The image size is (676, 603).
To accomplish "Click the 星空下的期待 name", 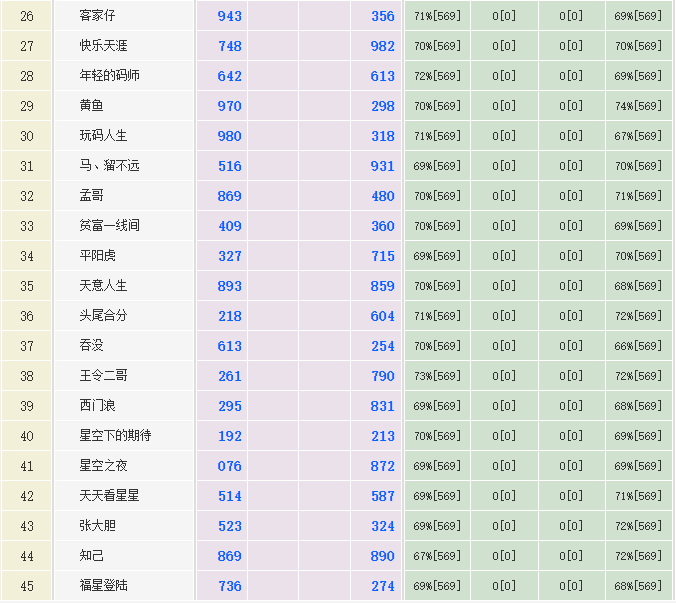I will [x=116, y=436].
